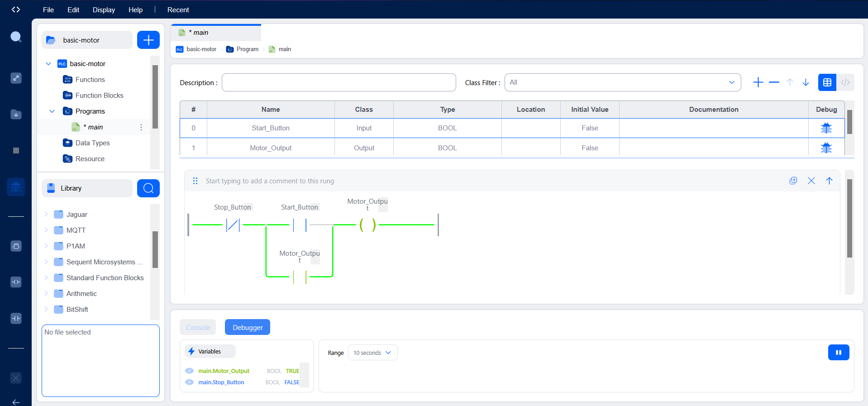
Task: Open the Display menu
Action: click(104, 10)
